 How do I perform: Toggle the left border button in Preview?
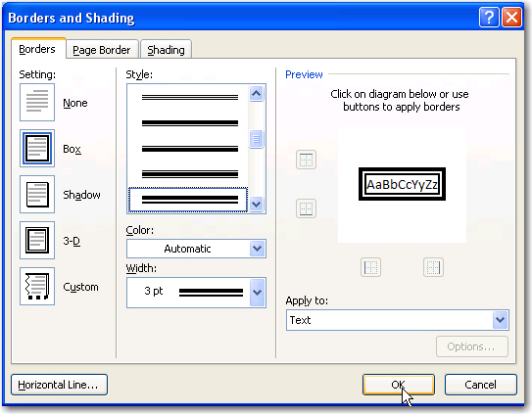pyautogui.click(x=370, y=267)
